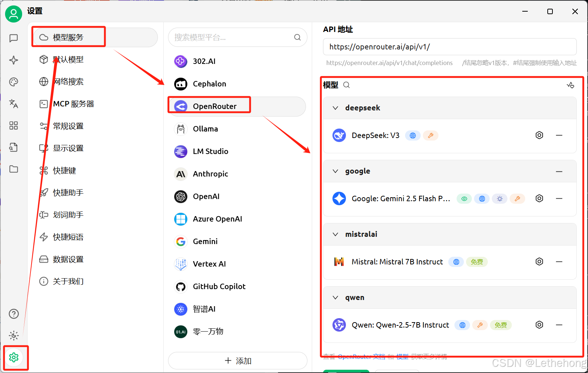Collapse the mistralai model group
This screenshot has width=588, height=373.
click(335, 234)
